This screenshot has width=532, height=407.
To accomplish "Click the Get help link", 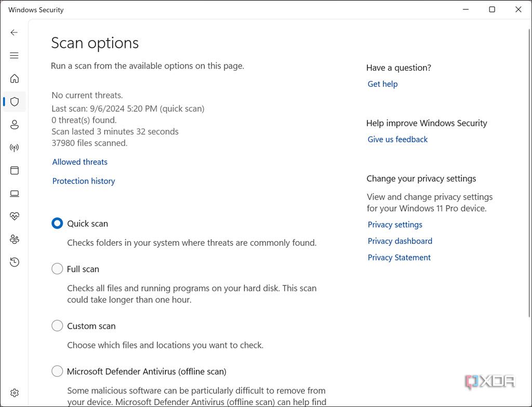I will pos(382,84).
